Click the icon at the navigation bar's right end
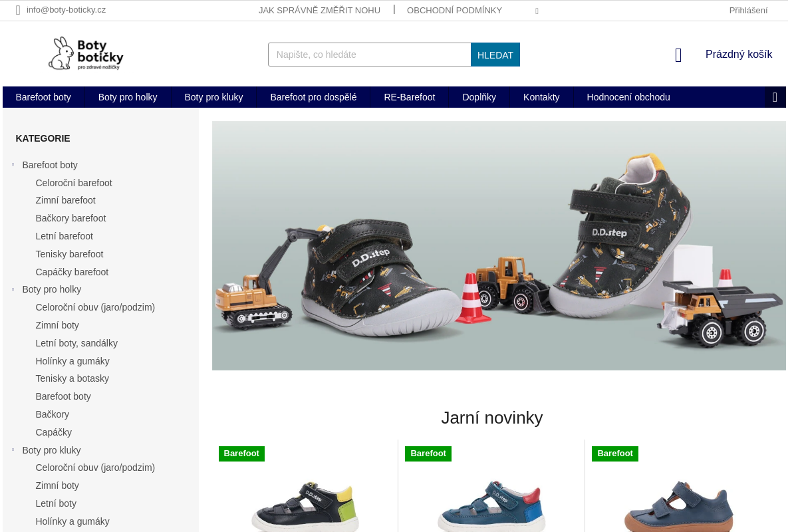The width and height of the screenshot is (798, 532). click(x=775, y=97)
